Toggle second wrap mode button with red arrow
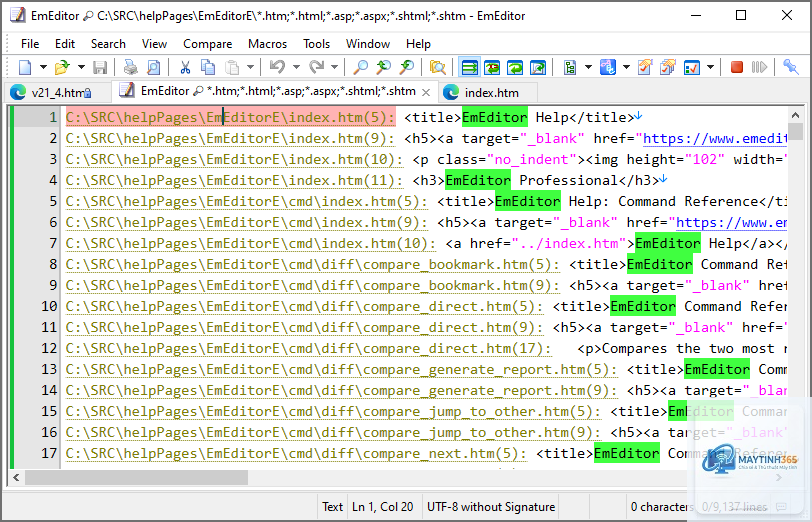This screenshot has height=522, width=812. (492, 67)
